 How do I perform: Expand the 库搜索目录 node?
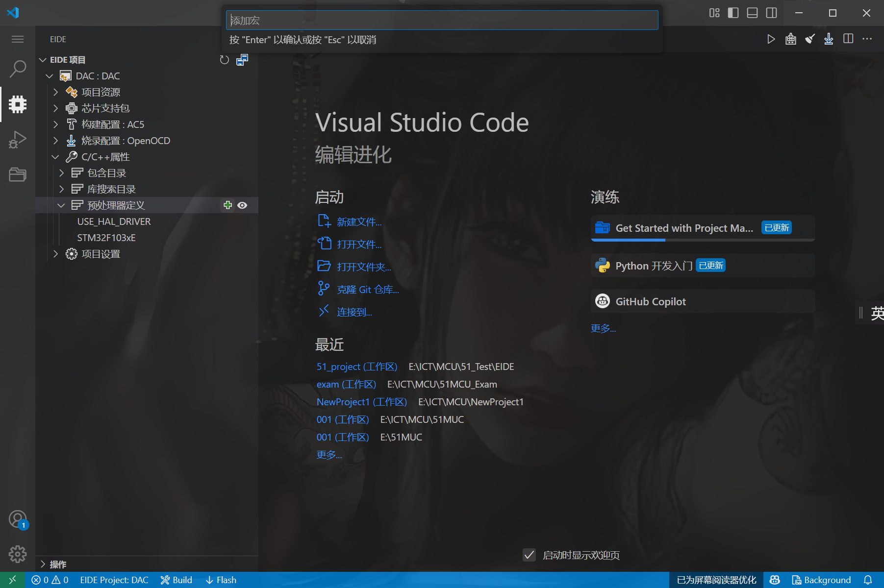[61, 189]
